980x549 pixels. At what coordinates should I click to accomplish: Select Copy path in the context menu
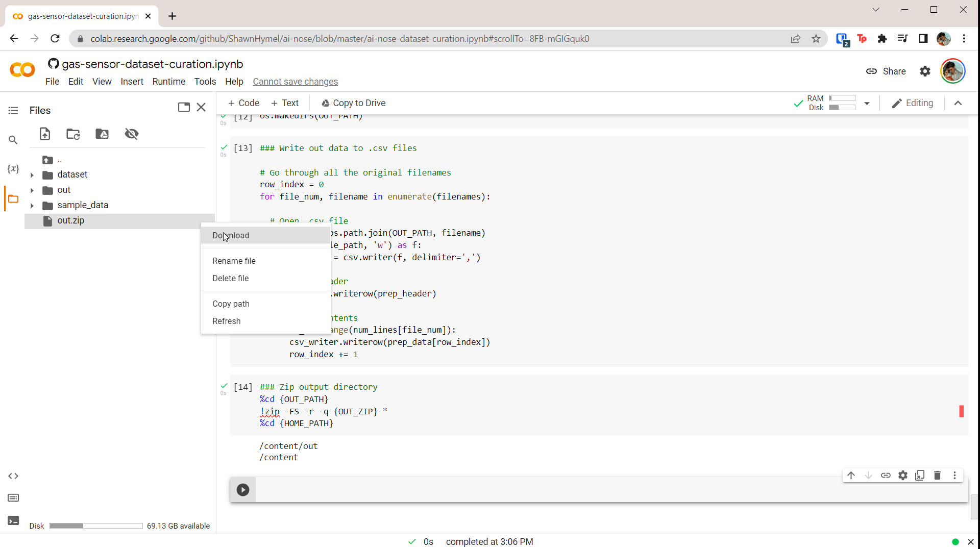(231, 304)
